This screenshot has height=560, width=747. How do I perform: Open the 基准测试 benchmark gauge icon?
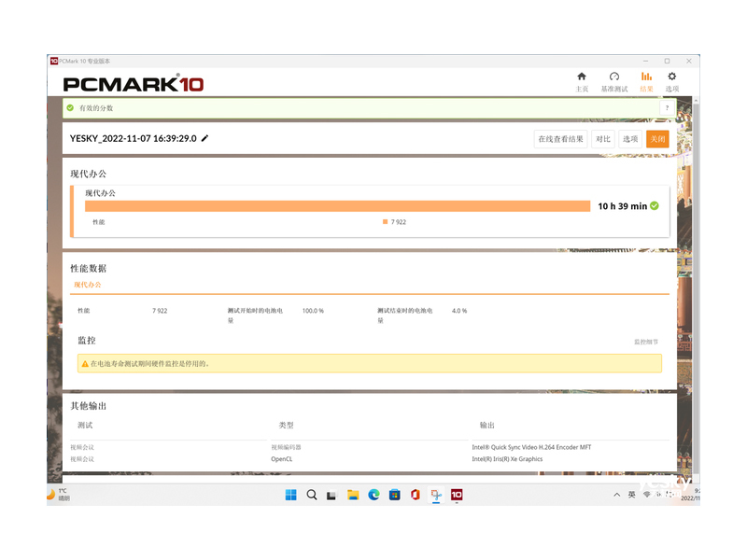(614, 77)
